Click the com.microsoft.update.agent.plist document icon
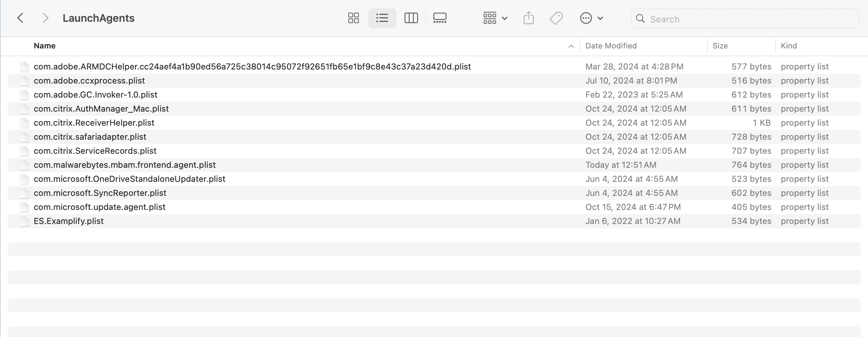The width and height of the screenshot is (868, 337). tap(25, 207)
